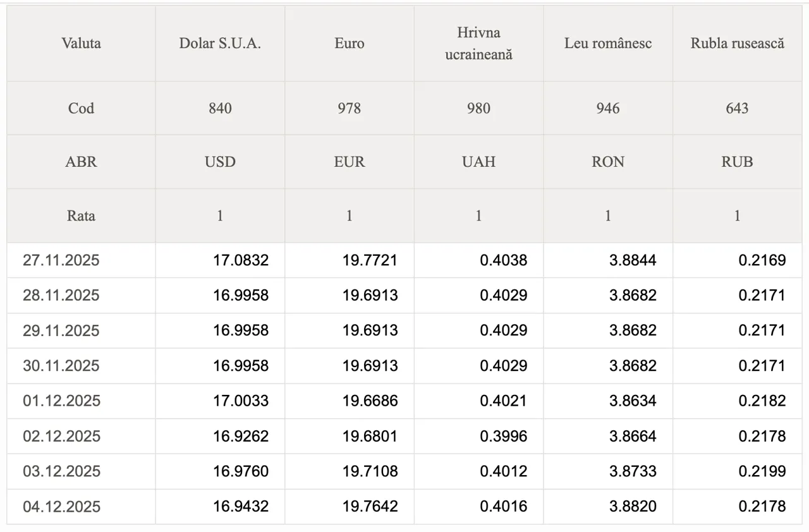
Task: Select the Dolar S.U.A. column header
Action: (x=220, y=44)
